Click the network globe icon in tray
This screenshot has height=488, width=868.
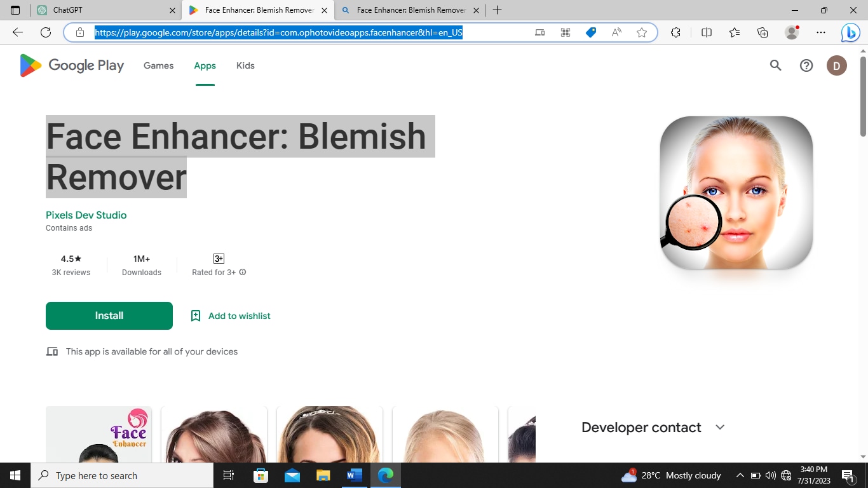[786, 475]
